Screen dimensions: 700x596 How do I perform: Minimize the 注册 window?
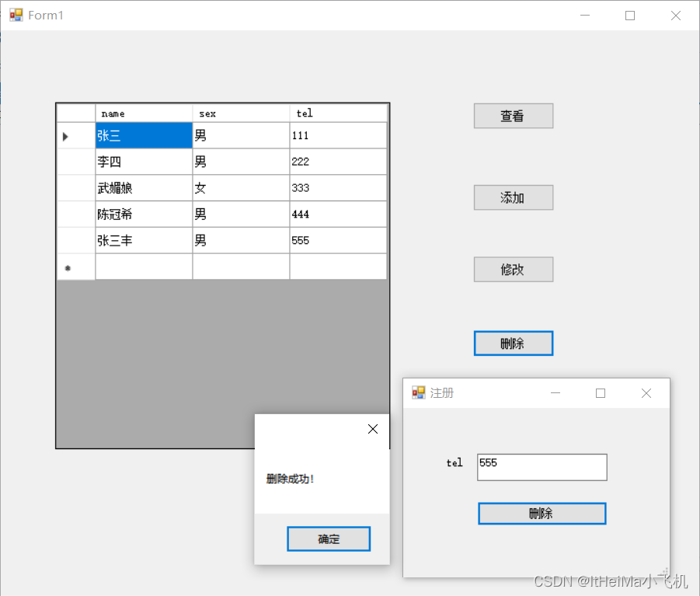tap(555, 393)
